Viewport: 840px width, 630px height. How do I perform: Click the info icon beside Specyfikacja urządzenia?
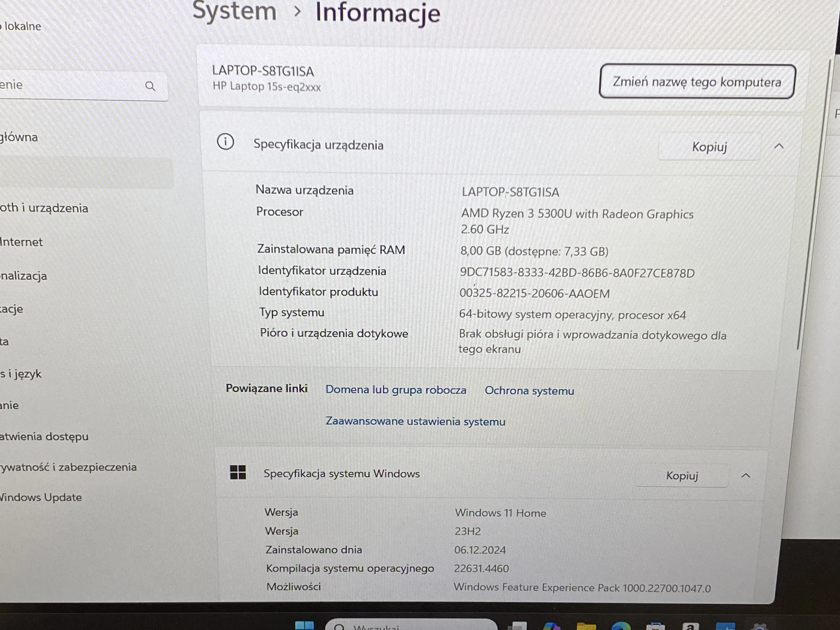coord(225,142)
